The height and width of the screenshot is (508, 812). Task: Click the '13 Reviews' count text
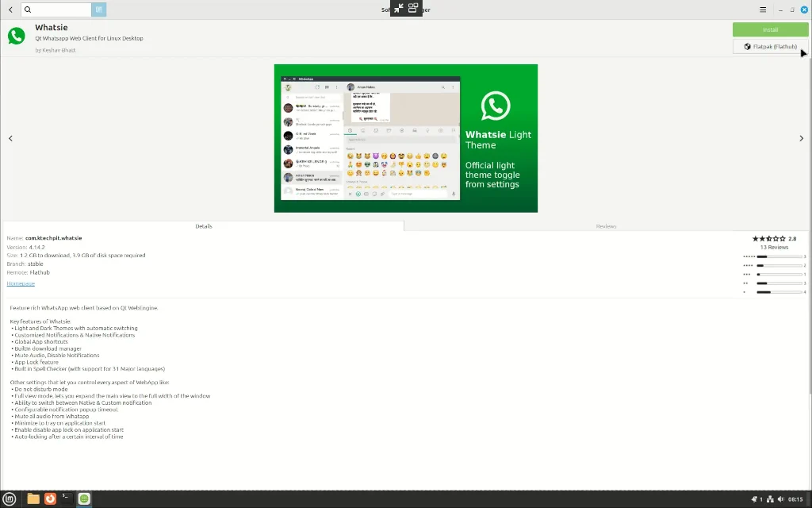(x=774, y=248)
